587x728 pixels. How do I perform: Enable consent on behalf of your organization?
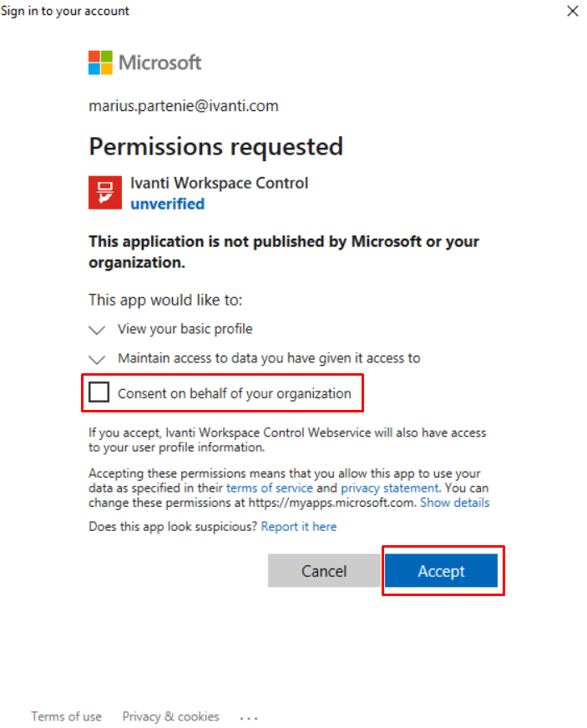coord(99,392)
